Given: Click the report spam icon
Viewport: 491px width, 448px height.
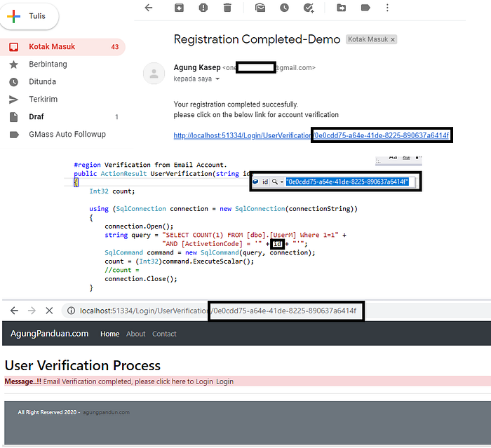Looking at the screenshot, I should (203, 8).
